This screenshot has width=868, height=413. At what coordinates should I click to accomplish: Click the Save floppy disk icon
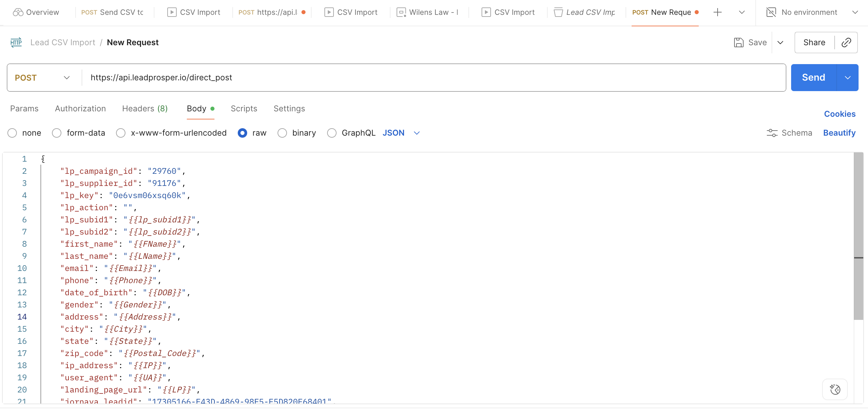pyautogui.click(x=739, y=43)
